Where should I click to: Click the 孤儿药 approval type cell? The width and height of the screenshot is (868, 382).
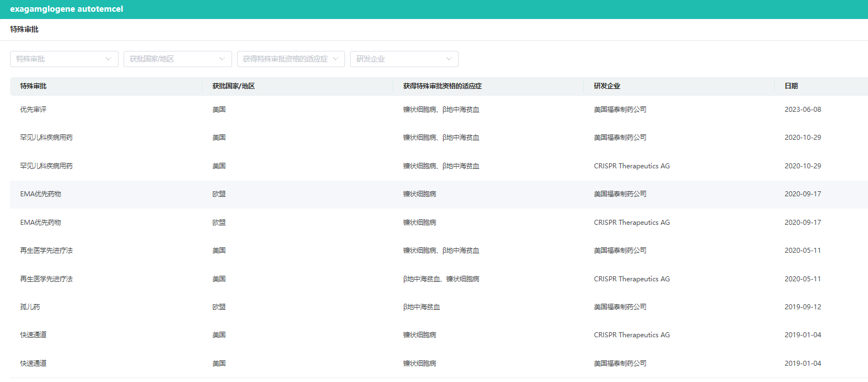30,307
